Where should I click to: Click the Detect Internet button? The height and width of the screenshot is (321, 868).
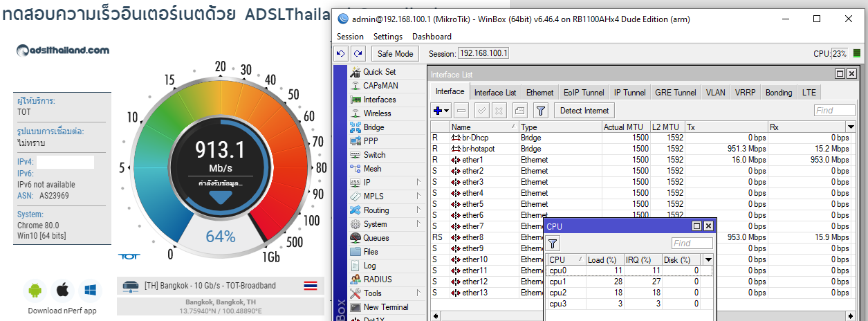[x=584, y=110]
